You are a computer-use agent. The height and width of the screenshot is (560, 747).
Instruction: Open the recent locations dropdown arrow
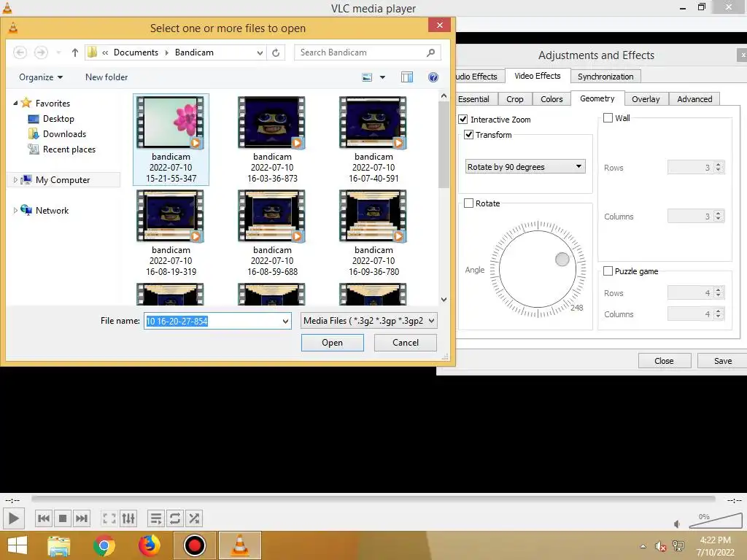click(58, 52)
